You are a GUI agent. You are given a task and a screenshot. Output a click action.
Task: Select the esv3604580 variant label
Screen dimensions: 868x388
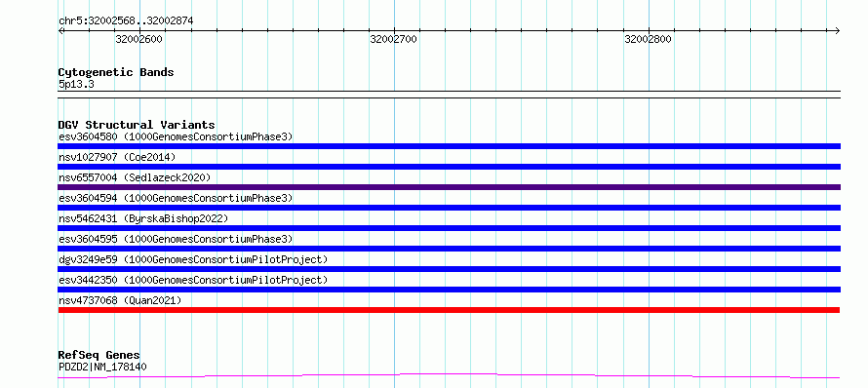point(176,136)
